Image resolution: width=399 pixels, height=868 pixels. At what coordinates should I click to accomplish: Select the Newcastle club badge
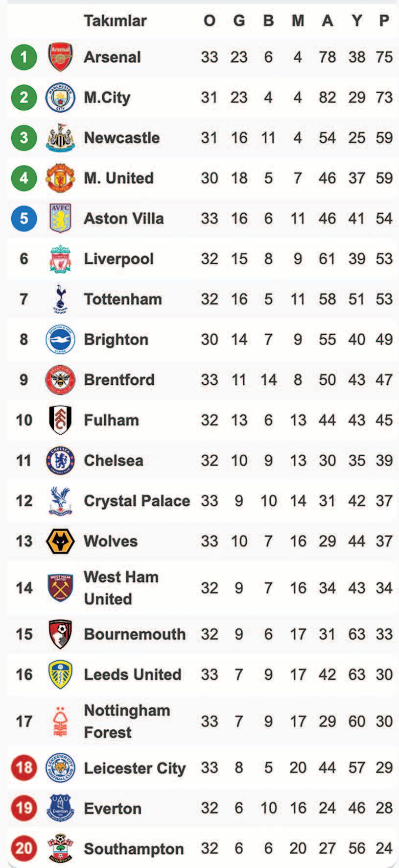[60, 138]
